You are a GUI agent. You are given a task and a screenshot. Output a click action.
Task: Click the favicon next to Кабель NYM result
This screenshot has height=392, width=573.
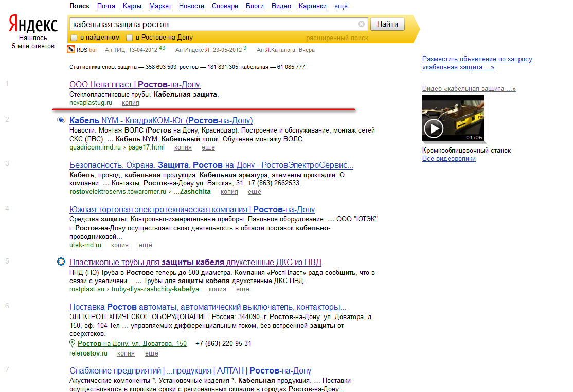61,120
